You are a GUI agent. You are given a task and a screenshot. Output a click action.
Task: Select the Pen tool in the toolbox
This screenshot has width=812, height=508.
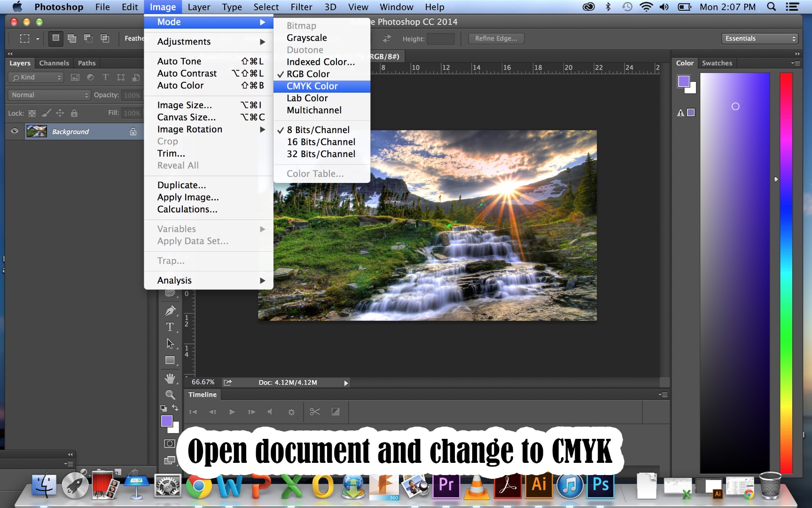pos(170,310)
